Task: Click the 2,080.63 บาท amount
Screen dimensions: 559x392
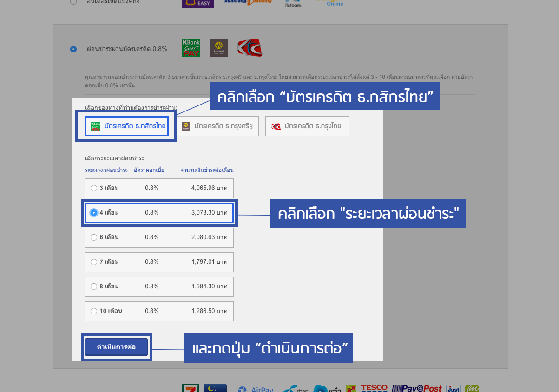Action: (x=210, y=237)
